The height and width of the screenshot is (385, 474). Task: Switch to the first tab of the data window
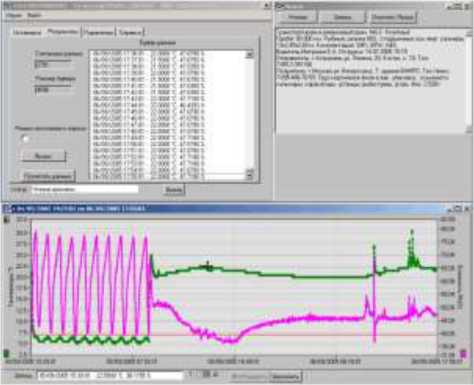(28, 32)
